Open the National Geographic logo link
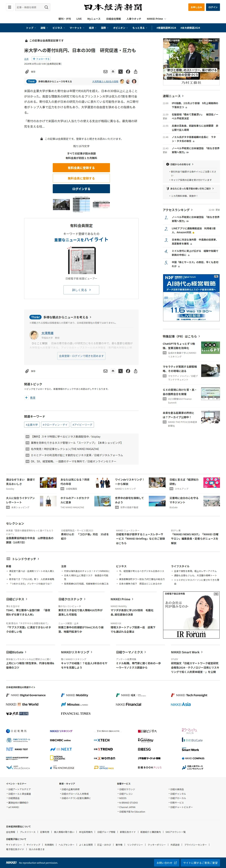This screenshot has width=226, height=868. pos(57,758)
